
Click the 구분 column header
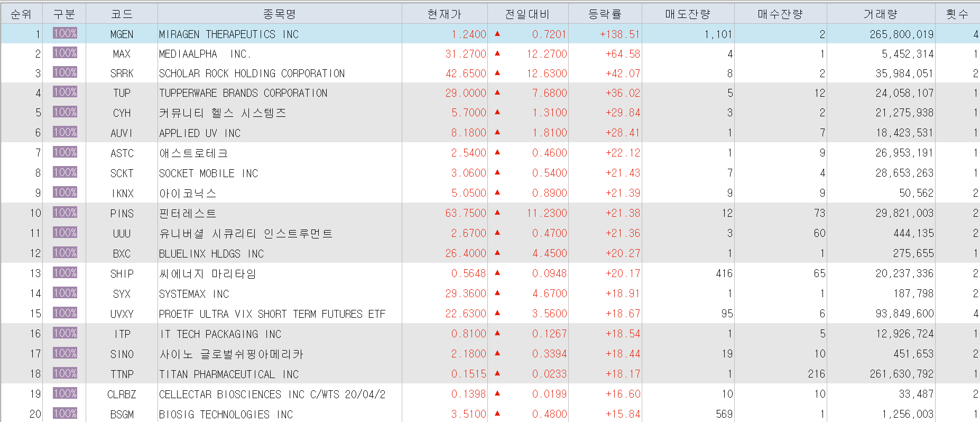[64, 14]
